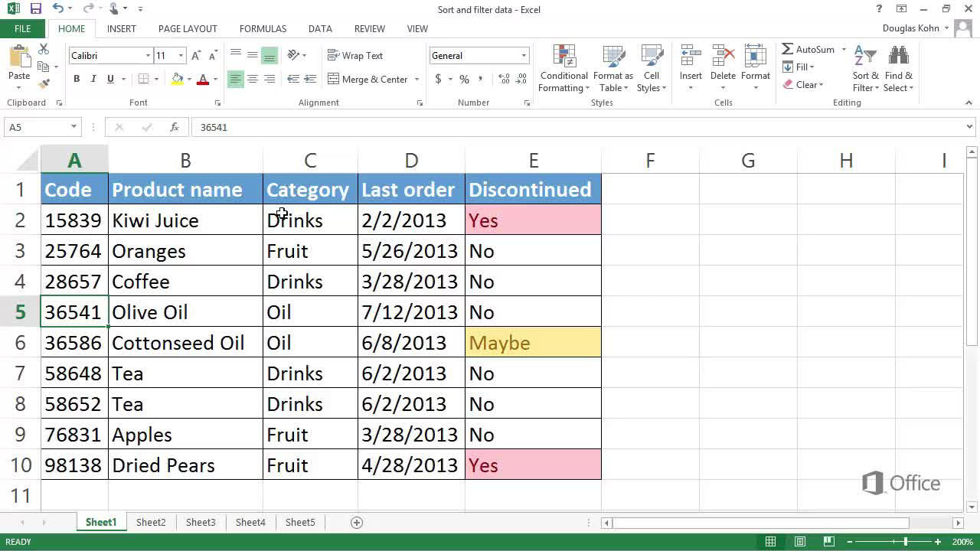Open Conditional Formatting options
Image resolution: width=980 pixels, height=551 pixels.
click(563, 67)
